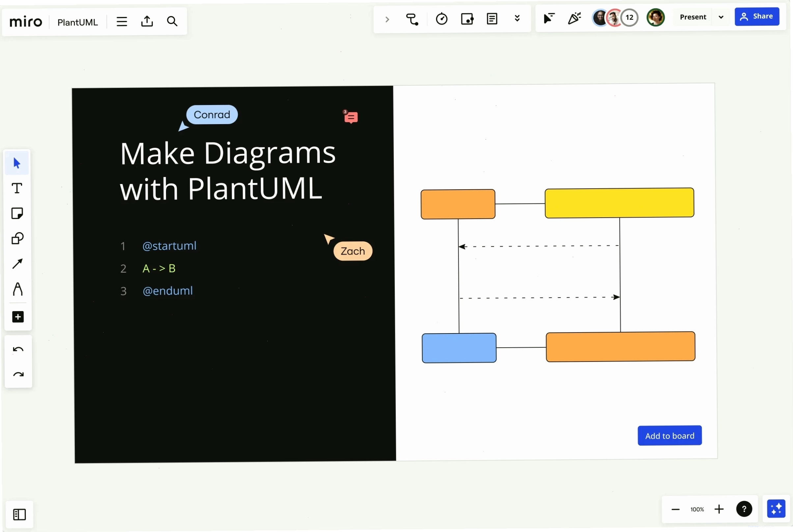The width and height of the screenshot is (793, 532).
Task: Open the help question mark
Action: (744, 509)
